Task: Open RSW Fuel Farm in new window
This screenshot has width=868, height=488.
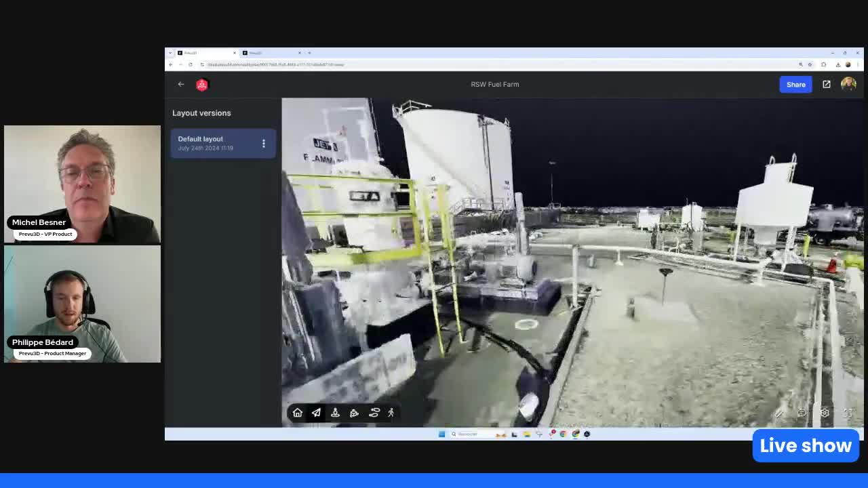Action: point(827,84)
